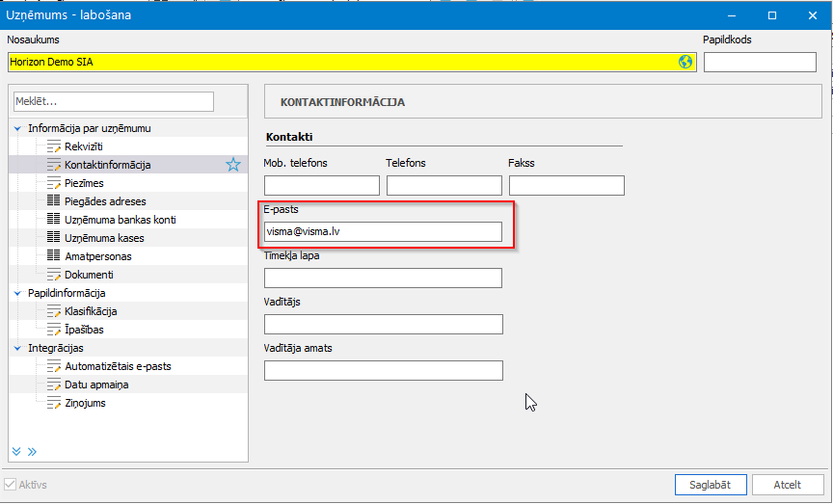The width and height of the screenshot is (833, 504).
Task: Open the Ziņojums section
Action: pyautogui.click(x=85, y=403)
